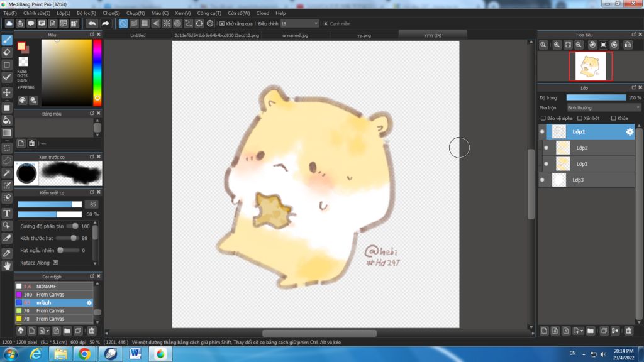Image resolution: width=644 pixels, height=362 pixels.
Task: Add a new layer in layer panel
Action: pyautogui.click(x=544, y=331)
